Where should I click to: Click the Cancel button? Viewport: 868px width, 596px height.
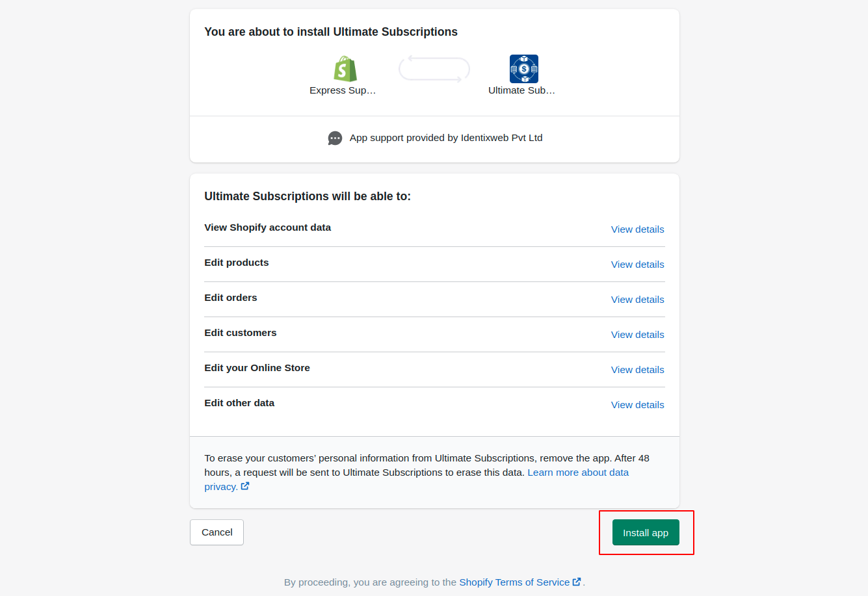click(x=217, y=532)
